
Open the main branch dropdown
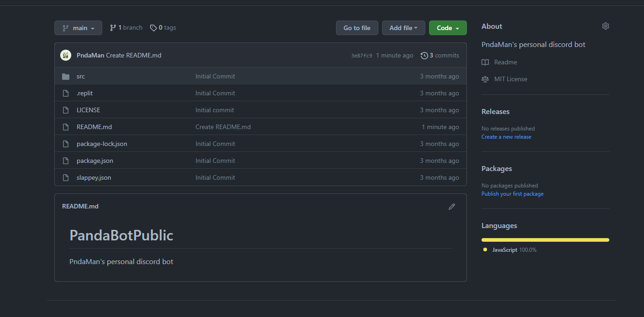tap(78, 28)
